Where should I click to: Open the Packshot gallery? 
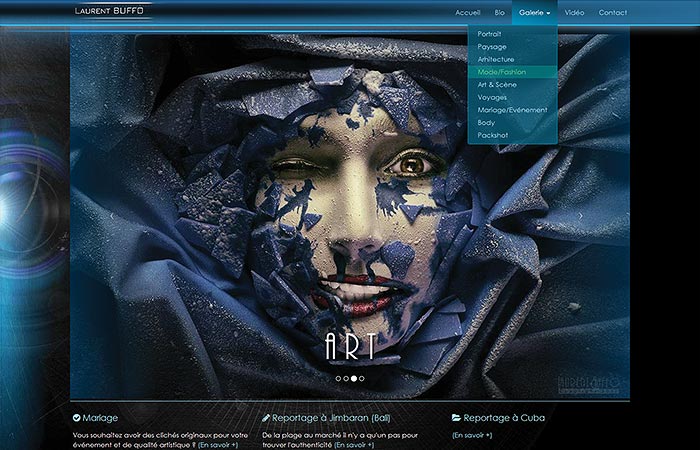tap(492, 135)
